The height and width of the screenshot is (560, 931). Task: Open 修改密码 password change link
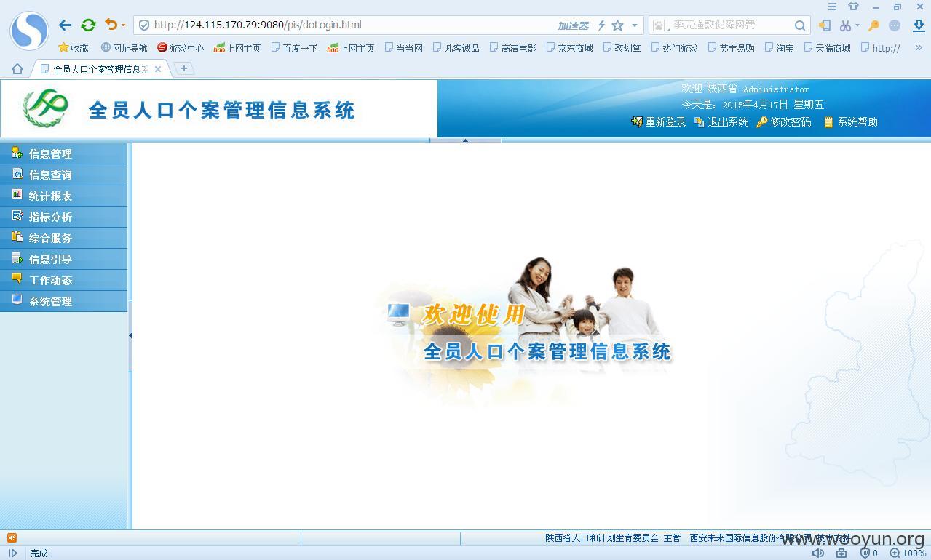pyautogui.click(x=784, y=122)
